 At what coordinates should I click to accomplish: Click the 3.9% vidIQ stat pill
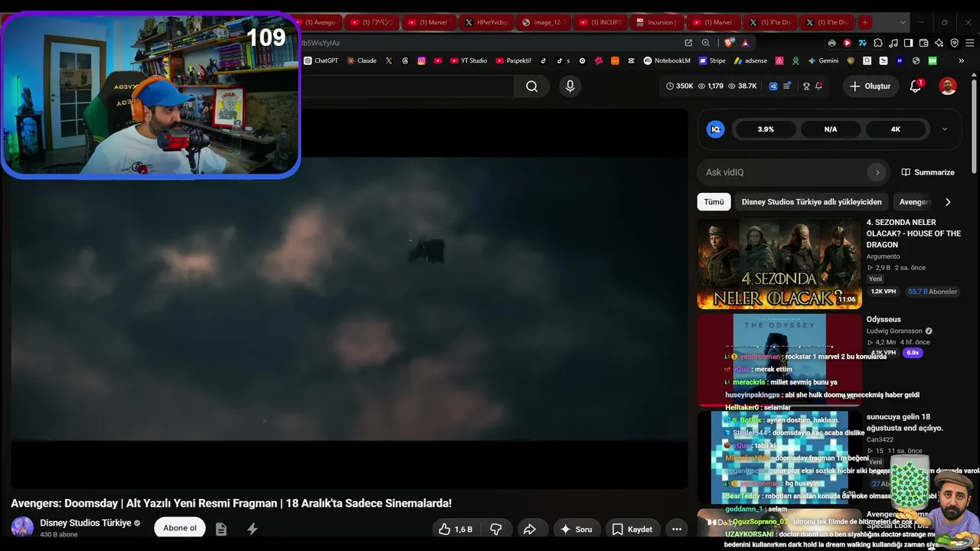pos(766,129)
